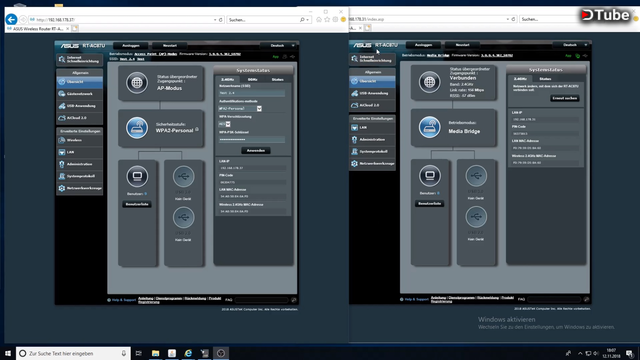Open AiCloud 2.0 in right window sidebar
Screen dimensions: 640x360
point(372,105)
